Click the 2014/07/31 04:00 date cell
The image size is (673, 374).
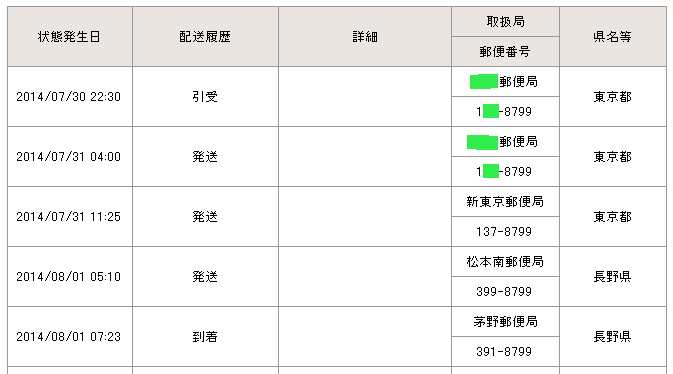point(70,157)
